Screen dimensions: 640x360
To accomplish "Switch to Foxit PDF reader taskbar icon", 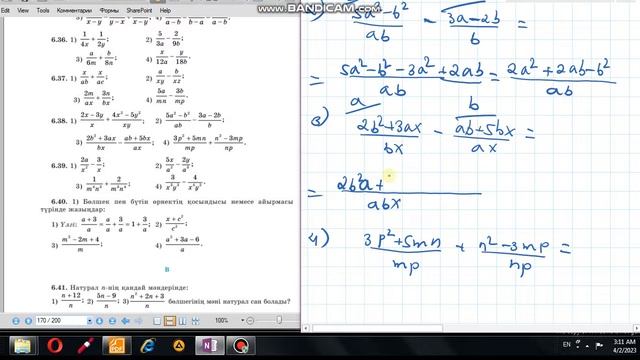I will click(x=116, y=346).
